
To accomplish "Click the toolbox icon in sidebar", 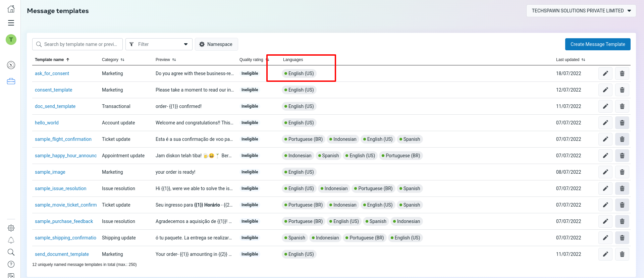I will point(11,81).
